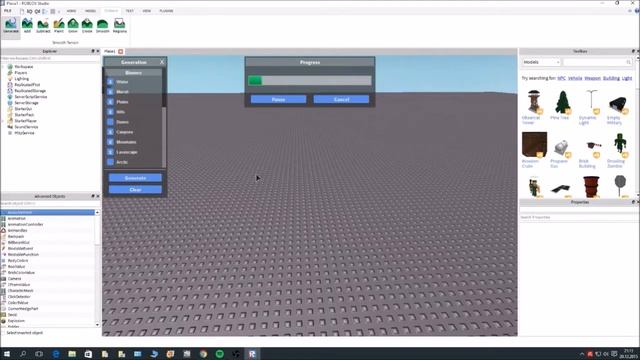Select the Paint terrain tool

coord(59,26)
